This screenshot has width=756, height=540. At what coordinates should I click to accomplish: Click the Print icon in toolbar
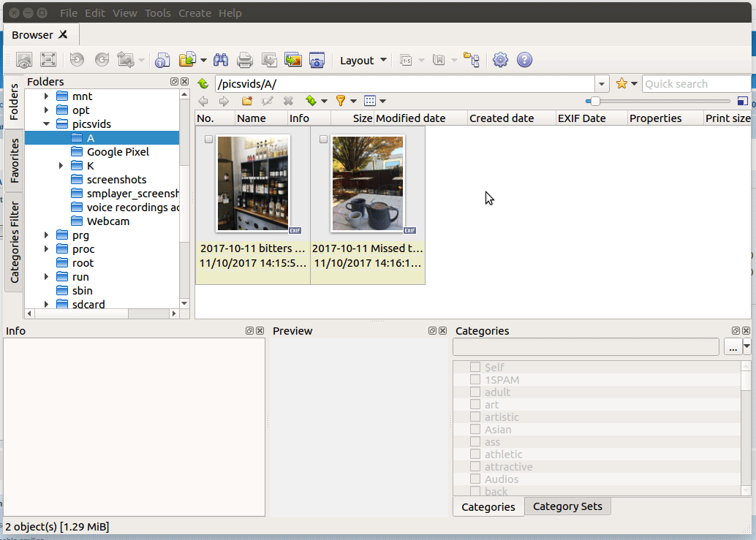coord(245,61)
